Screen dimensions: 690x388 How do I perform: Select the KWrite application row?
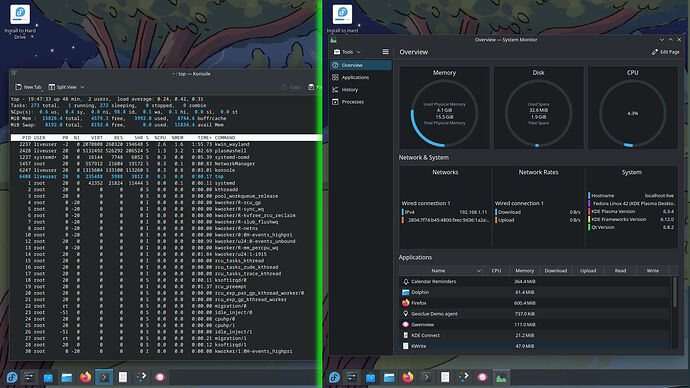(535, 346)
